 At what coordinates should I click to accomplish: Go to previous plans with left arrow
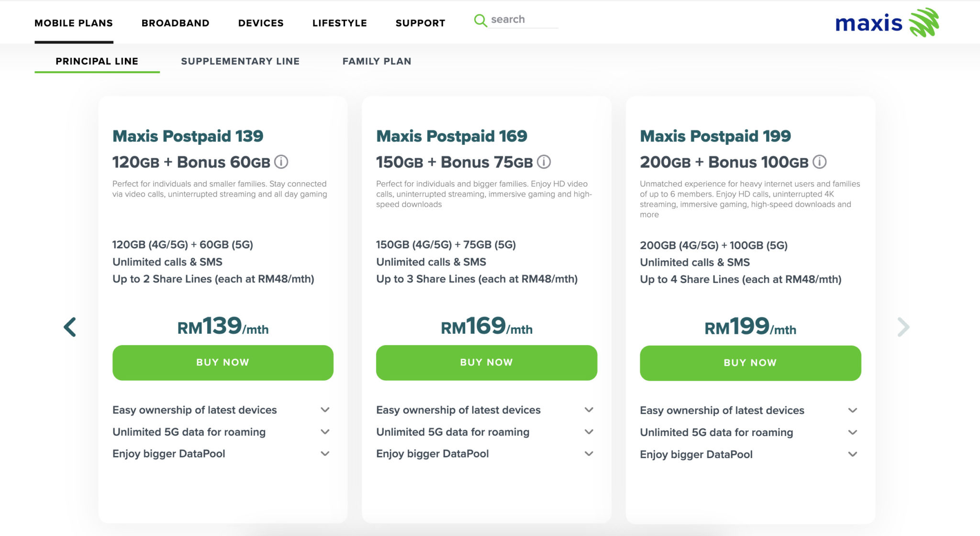click(70, 327)
